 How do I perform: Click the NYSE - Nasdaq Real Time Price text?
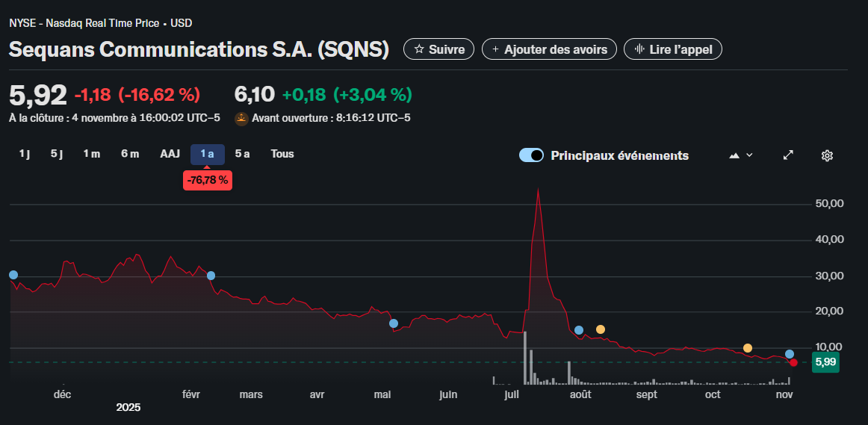pyautogui.click(x=84, y=23)
